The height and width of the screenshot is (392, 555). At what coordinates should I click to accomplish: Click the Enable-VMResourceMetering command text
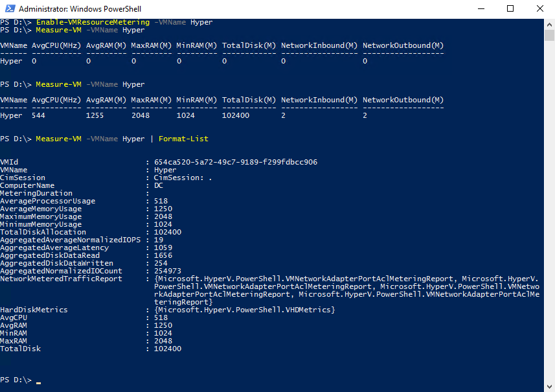[80, 22]
